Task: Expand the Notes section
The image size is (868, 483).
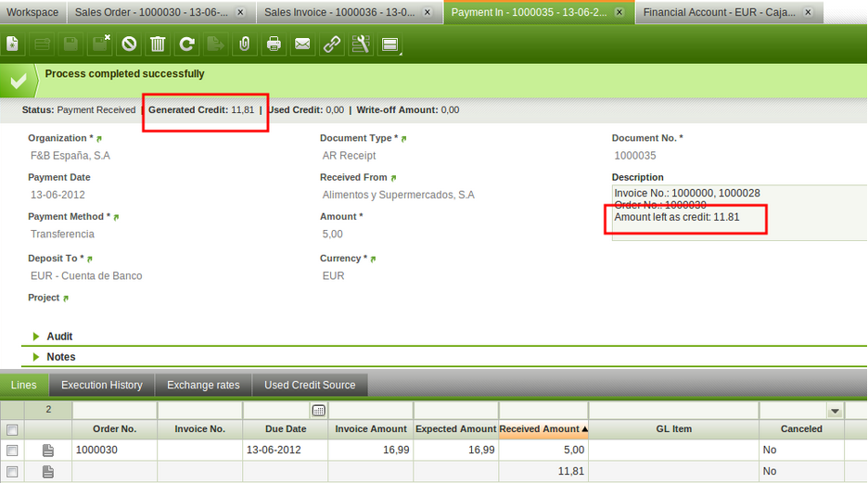Action: click(x=37, y=357)
